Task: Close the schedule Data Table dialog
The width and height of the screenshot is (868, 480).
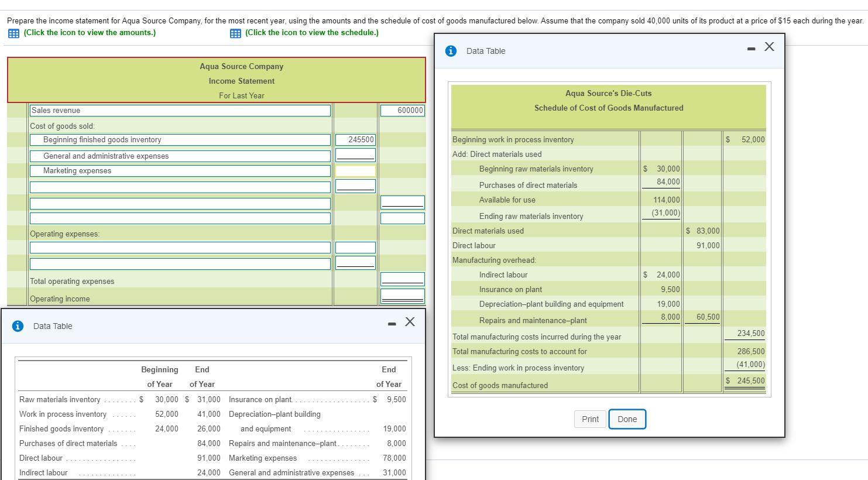Action: pos(768,46)
